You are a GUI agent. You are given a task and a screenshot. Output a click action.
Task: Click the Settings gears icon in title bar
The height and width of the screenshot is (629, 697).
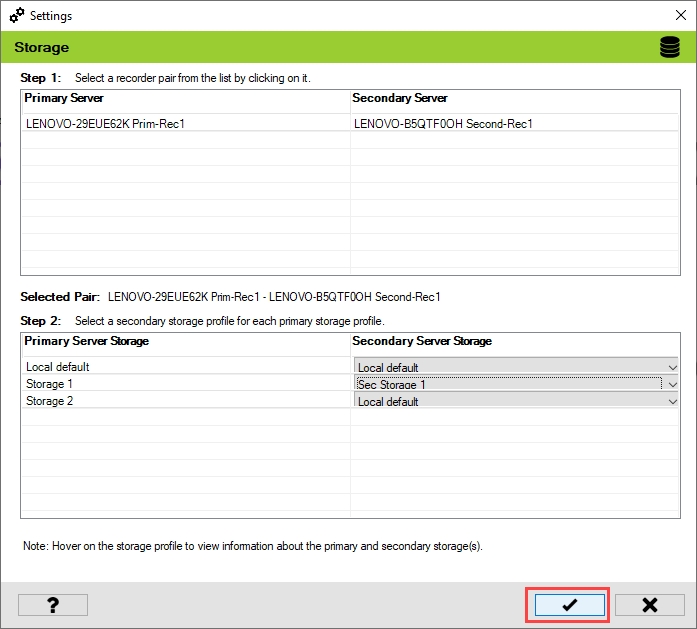pos(16,16)
